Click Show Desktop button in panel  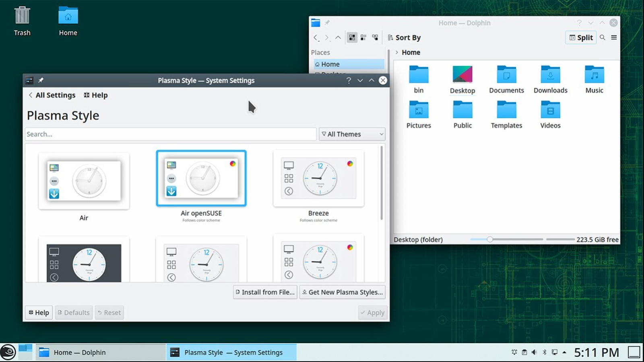pyautogui.click(x=634, y=352)
